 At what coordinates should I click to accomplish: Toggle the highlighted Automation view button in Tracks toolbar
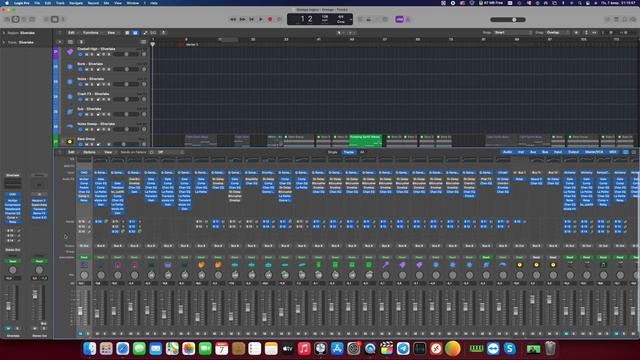(136, 33)
